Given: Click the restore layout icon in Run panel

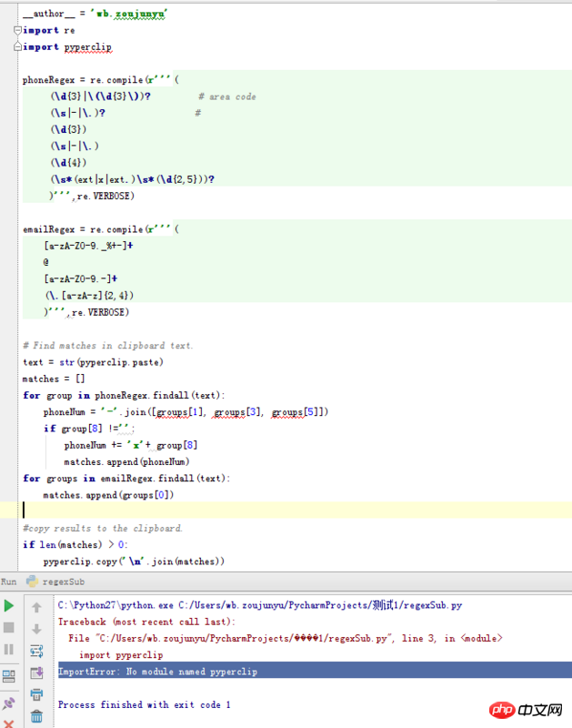Looking at the screenshot, I should (x=9, y=675).
